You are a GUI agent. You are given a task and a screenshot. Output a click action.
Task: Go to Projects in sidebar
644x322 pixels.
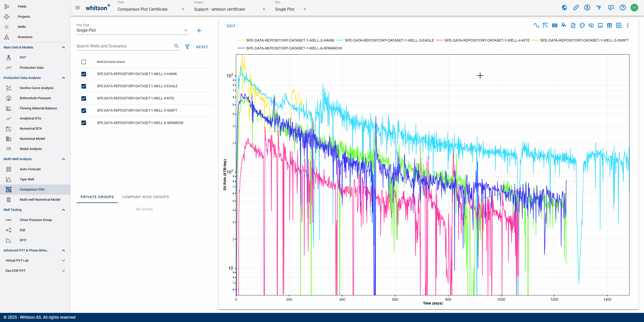click(x=24, y=17)
